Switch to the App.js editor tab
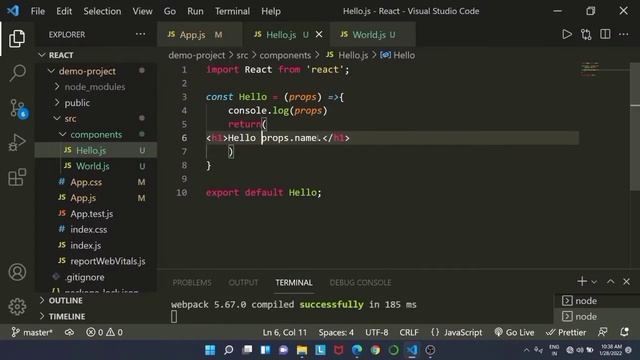The height and width of the screenshot is (360, 640). [200, 35]
